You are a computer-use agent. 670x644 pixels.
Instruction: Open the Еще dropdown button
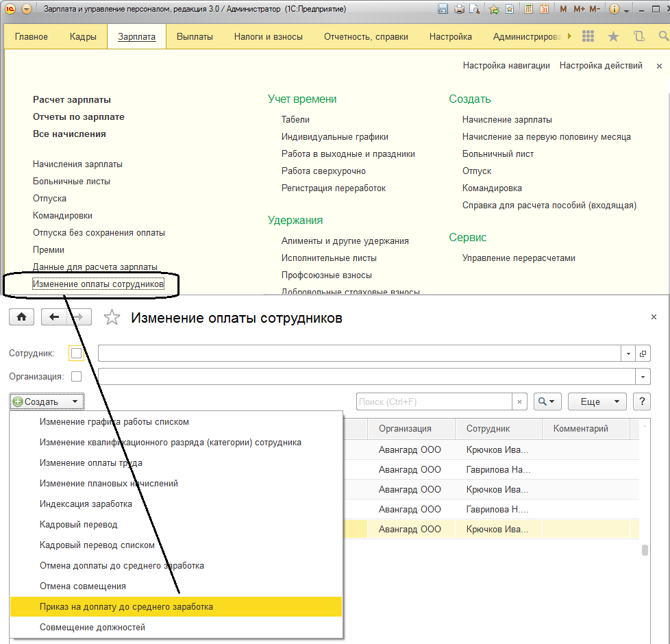599,401
